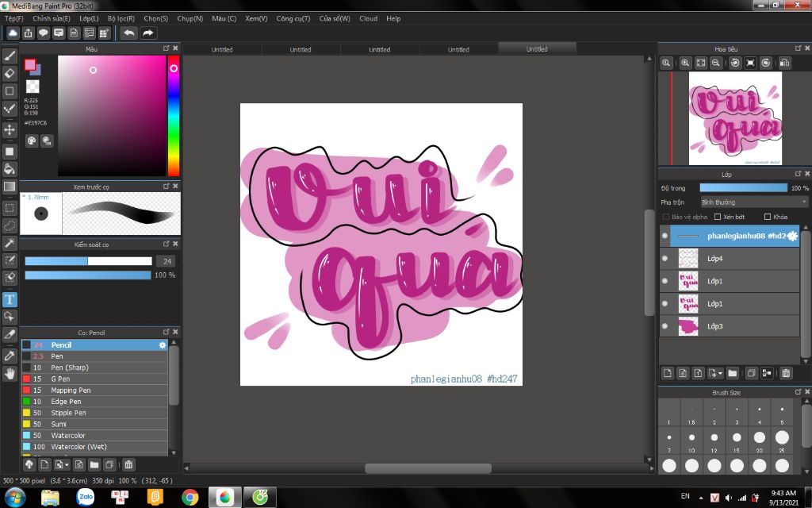Check the Xén bớt option
The width and height of the screenshot is (812, 508).
click(718, 217)
